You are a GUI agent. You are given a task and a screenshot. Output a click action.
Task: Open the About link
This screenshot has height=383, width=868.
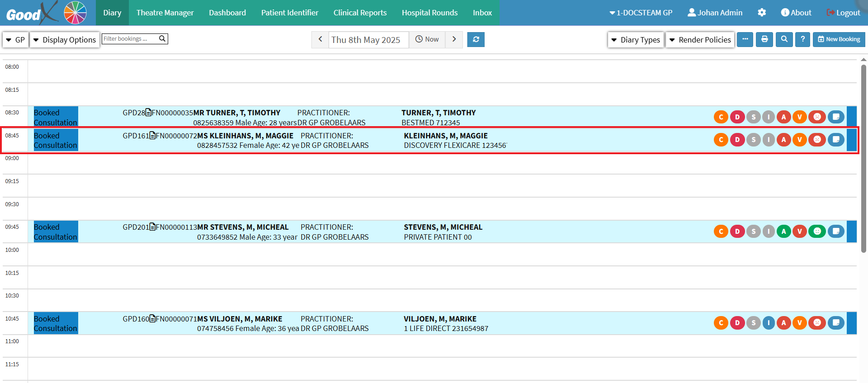(x=796, y=13)
